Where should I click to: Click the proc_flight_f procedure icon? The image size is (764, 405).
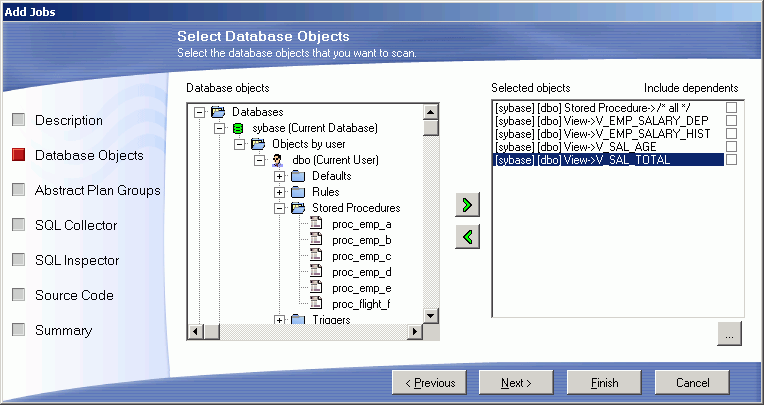tap(317, 304)
